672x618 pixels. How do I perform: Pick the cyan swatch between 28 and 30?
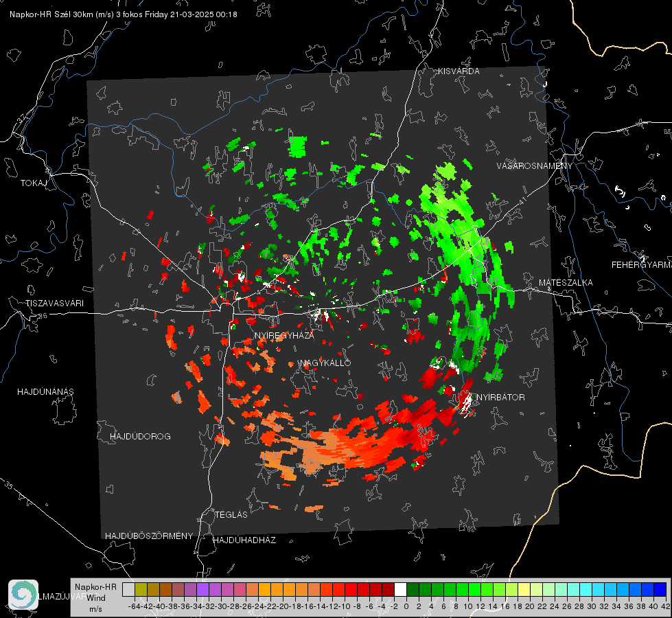[586, 589]
